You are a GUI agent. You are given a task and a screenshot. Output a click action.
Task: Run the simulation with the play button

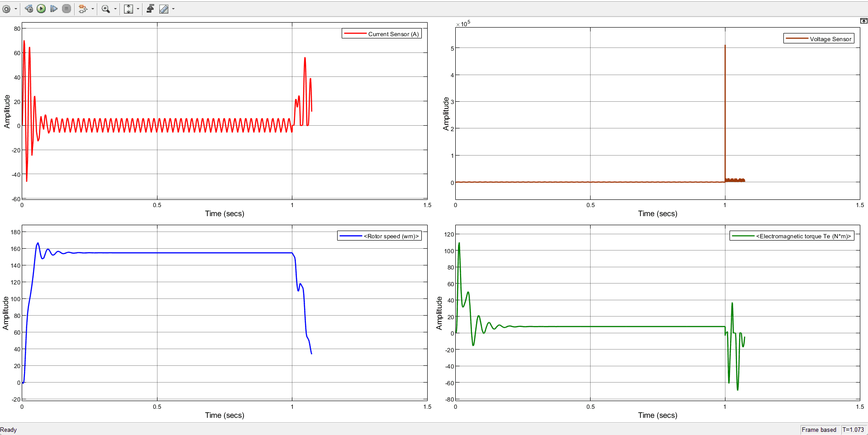41,9
